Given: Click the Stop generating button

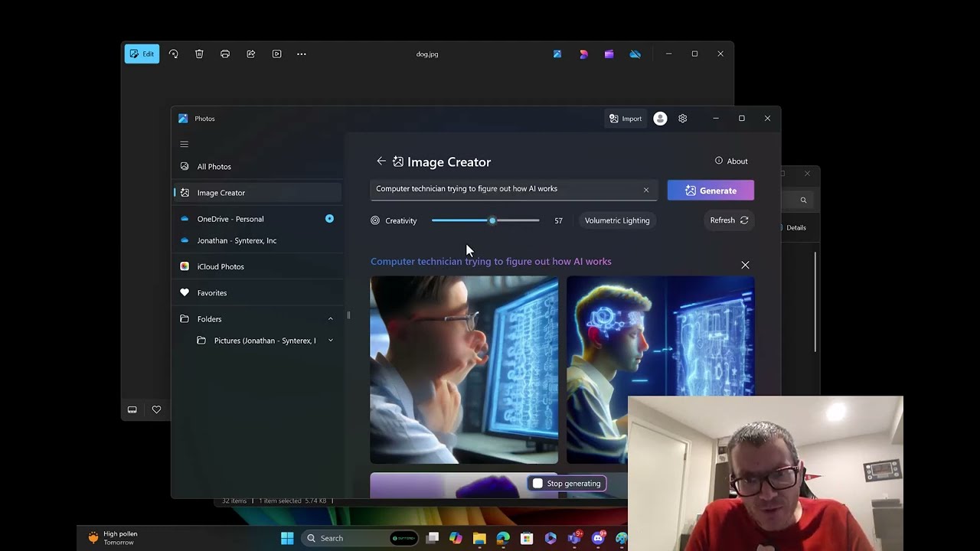Looking at the screenshot, I should (567, 484).
